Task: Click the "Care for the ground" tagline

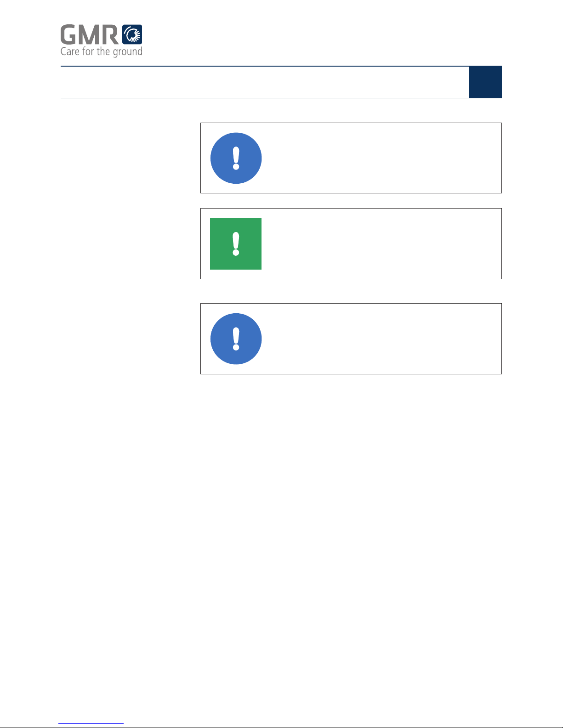Action: [102, 52]
